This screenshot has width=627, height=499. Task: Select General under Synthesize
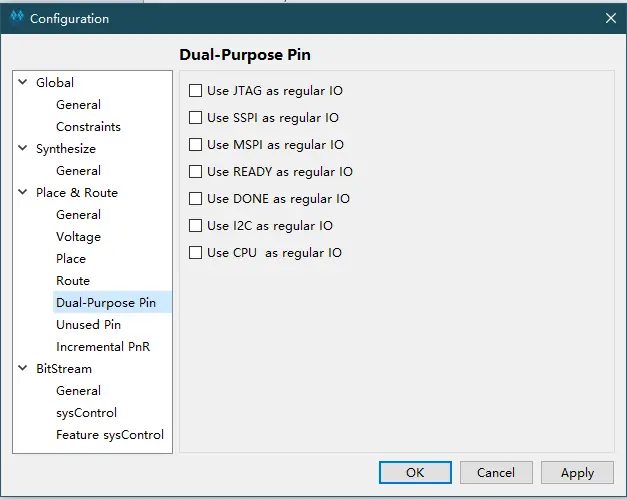point(78,171)
